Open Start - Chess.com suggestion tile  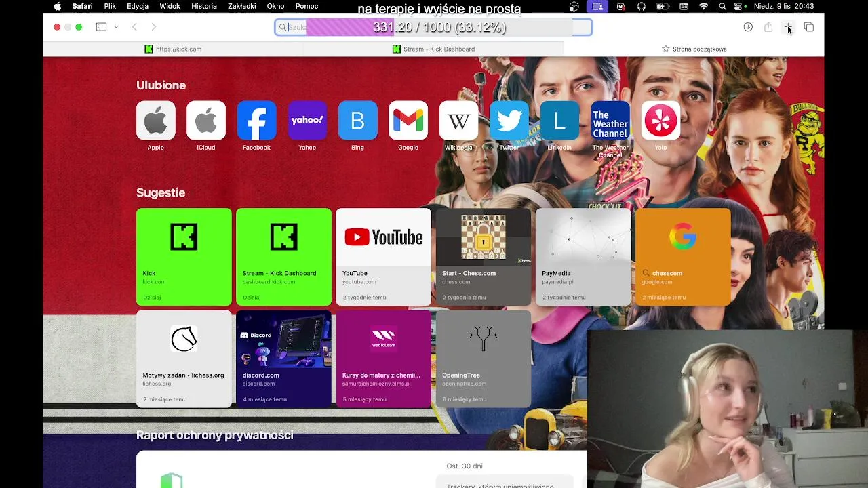point(484,257)
